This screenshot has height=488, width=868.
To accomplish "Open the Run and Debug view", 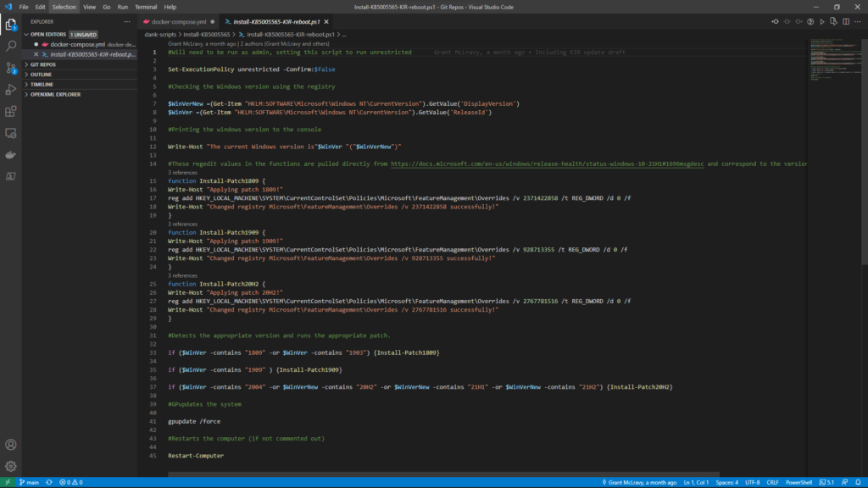I will click(11, 89).
